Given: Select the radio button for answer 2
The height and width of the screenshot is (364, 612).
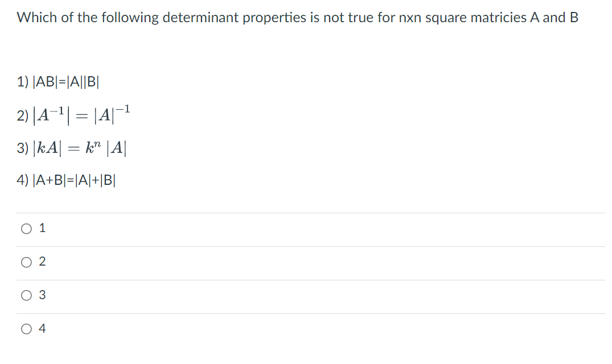Looking at the screenshot, I should point(26,262).
